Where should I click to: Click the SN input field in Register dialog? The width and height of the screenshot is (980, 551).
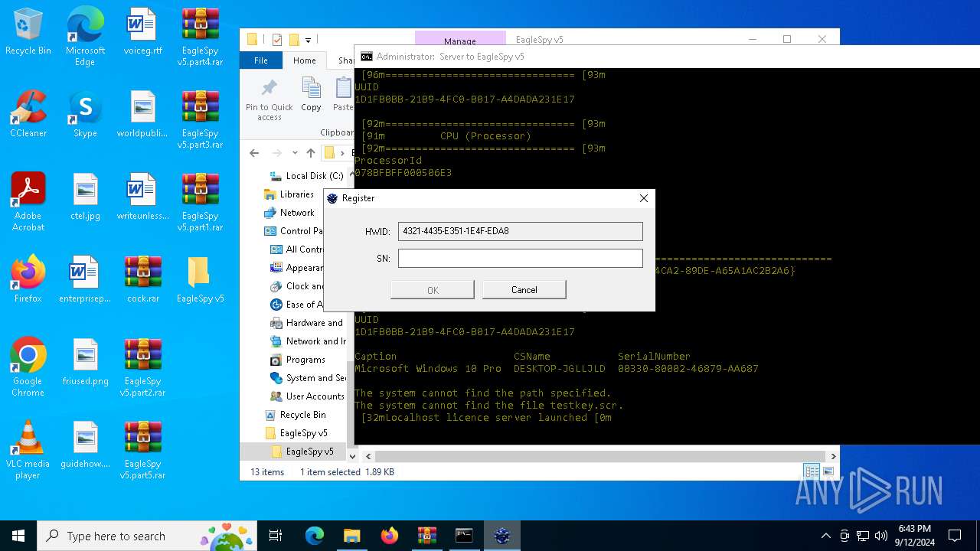(x=520, y=259)
